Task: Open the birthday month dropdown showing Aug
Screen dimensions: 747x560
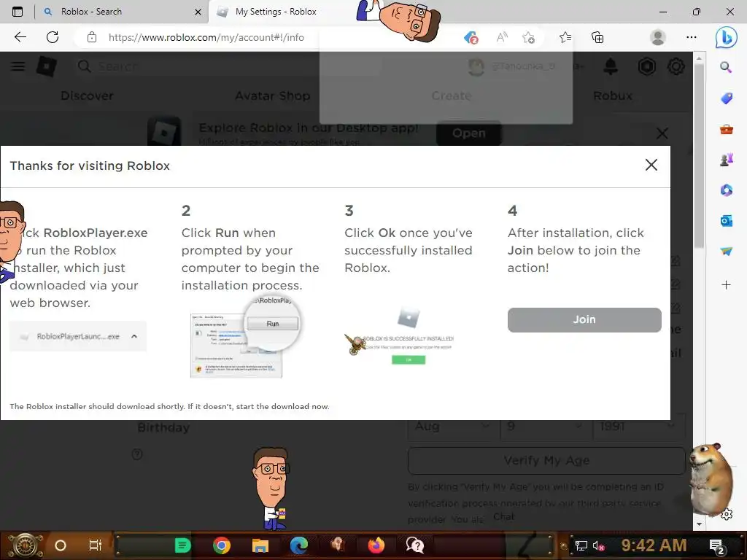Action: tap(452, 426)
